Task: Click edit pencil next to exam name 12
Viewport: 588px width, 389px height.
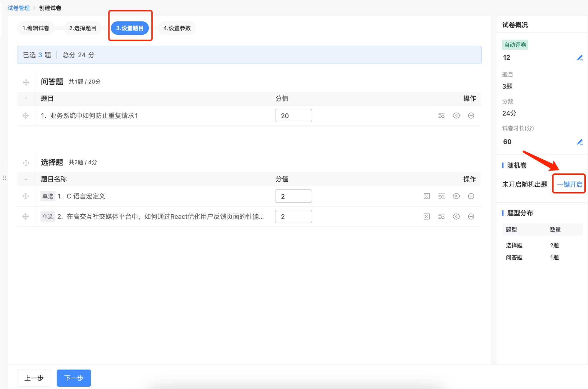Action: coord(580,58)
